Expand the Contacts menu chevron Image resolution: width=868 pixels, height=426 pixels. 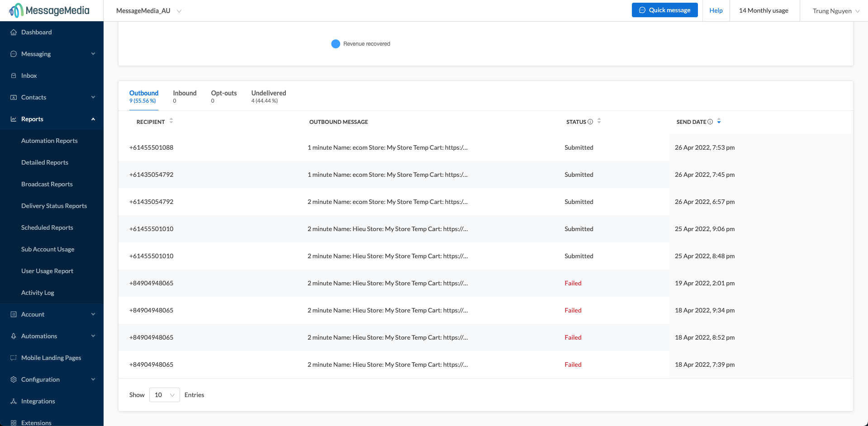93,97
